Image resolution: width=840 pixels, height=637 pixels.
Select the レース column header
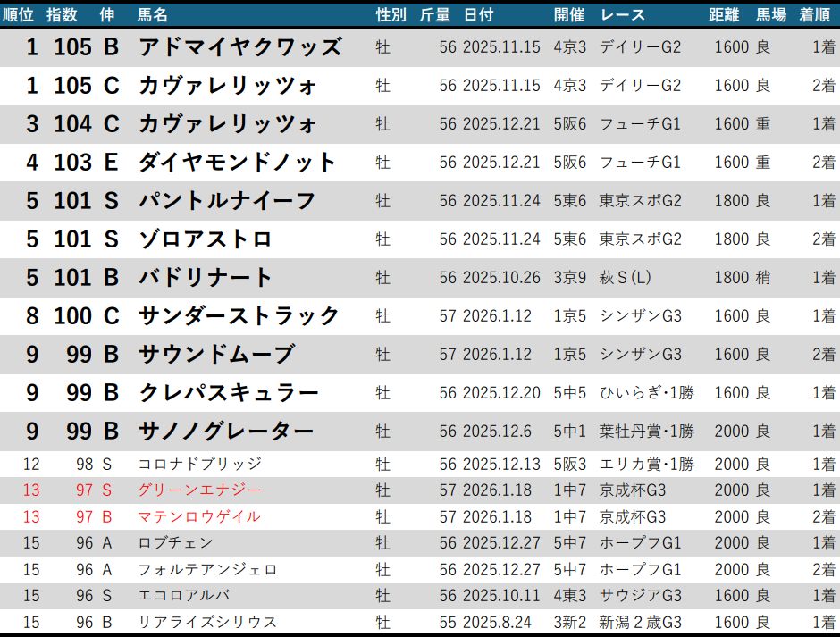point(623,14)
